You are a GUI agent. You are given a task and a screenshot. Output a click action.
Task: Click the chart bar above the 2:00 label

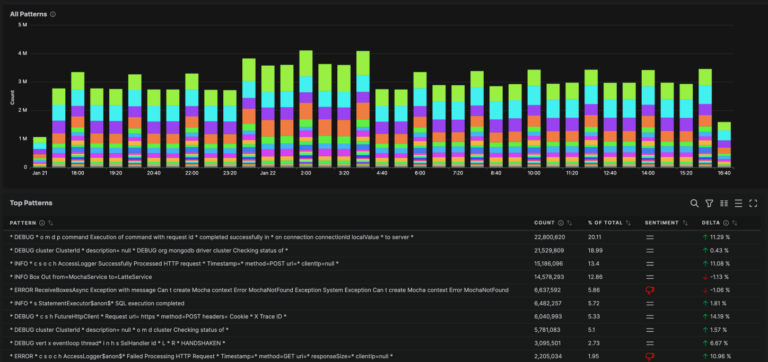tap(306, 109)
